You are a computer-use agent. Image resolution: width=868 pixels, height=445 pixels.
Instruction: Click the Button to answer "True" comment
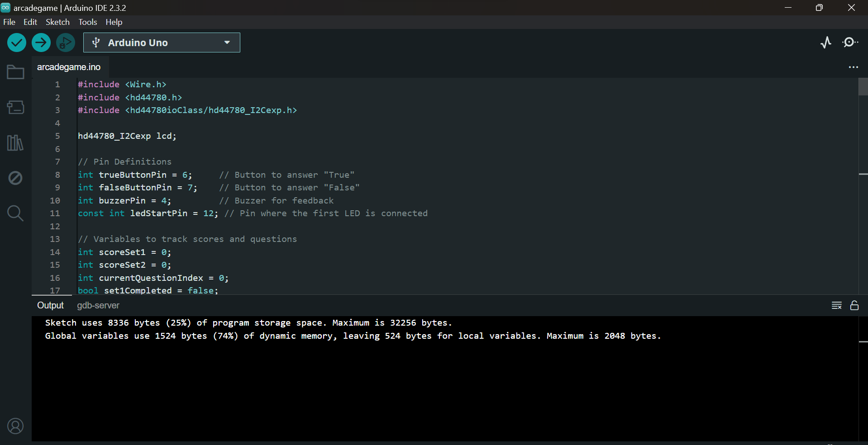[x=287, y=175]
